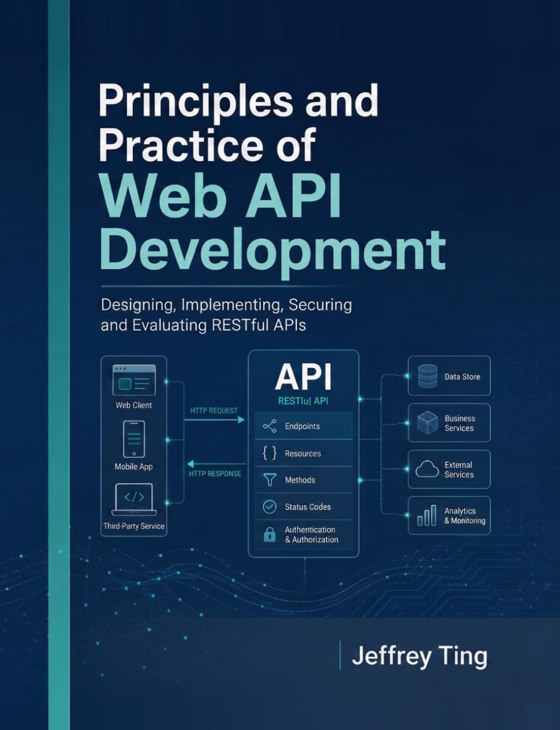Viewport: 560px width, 730px height.
Task: Click the "Designing, Implementing, Securing" subtitle
Action: [x=226, y=305]
